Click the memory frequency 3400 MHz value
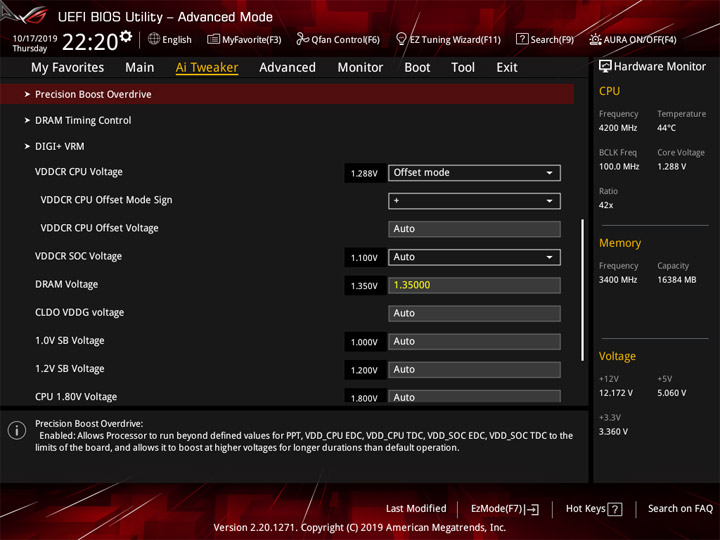This screenshot has width=720, height=540. [x=618, y=280]
